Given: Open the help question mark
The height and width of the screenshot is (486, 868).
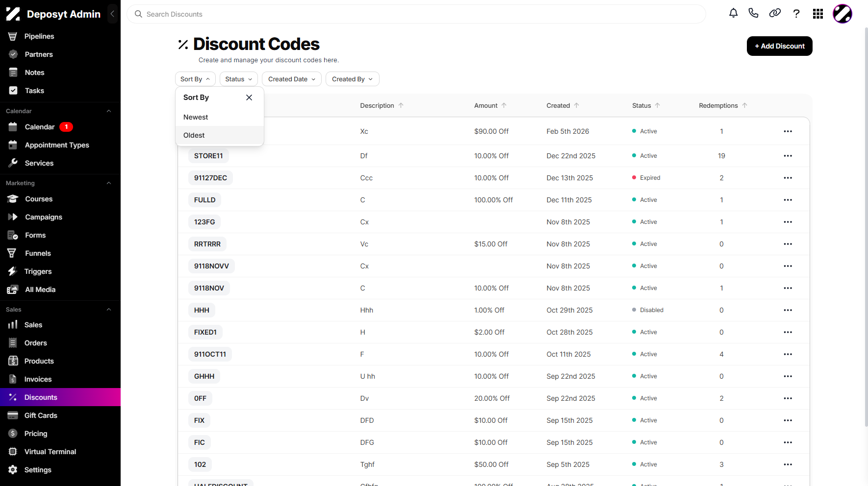Looking at the screenshot, I should coord(796,14).
